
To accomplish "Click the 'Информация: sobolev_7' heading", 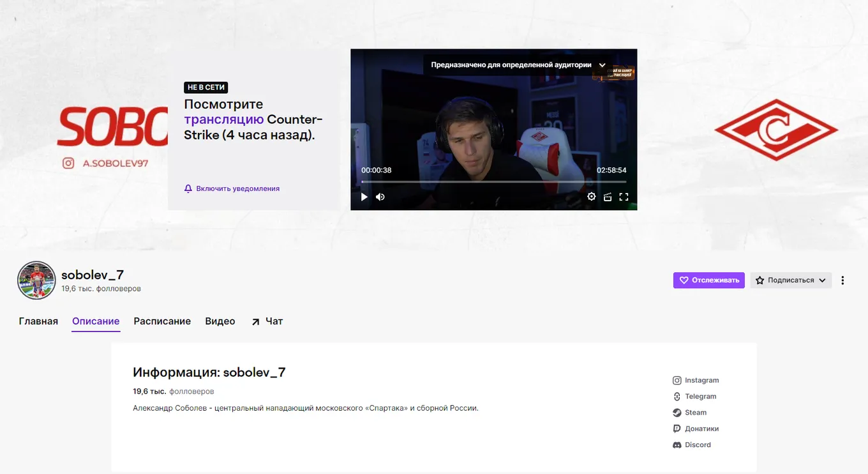I will (209, 372).
